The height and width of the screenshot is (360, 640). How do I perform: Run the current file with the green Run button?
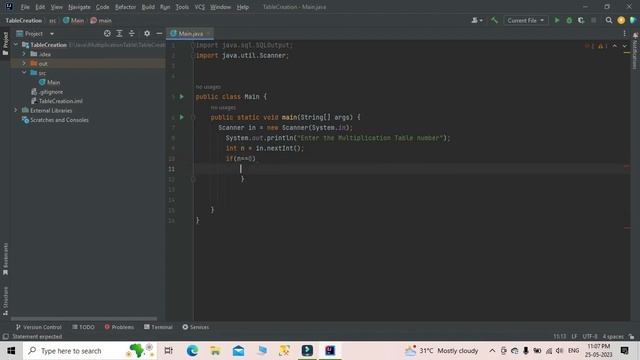(x=557, y=20)
